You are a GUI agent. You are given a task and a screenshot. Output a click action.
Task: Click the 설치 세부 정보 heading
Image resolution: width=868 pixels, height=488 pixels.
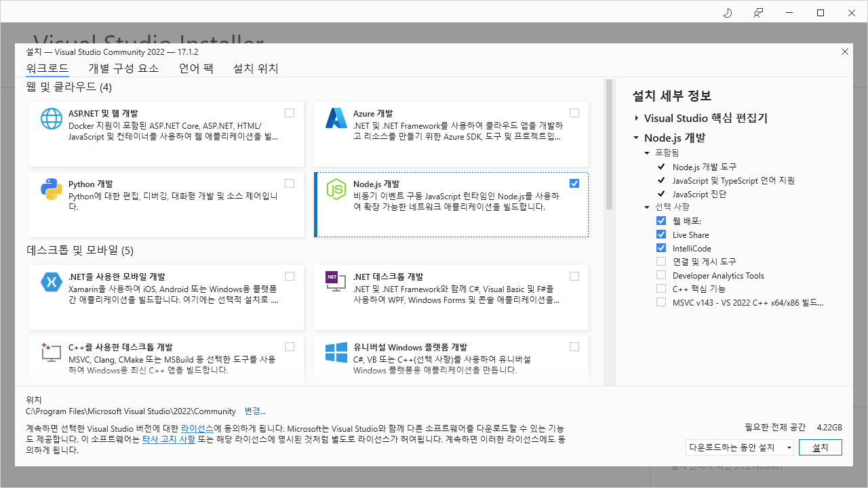672,96
